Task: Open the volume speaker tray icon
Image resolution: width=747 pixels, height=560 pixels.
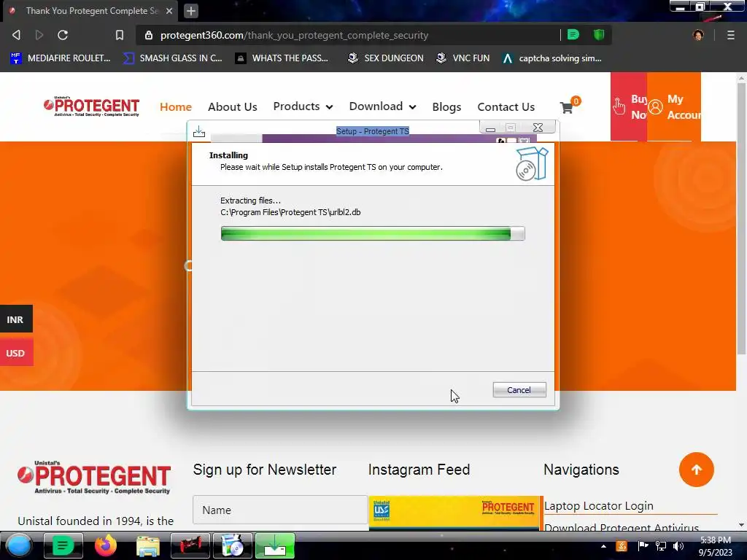Action: point(678,546)
